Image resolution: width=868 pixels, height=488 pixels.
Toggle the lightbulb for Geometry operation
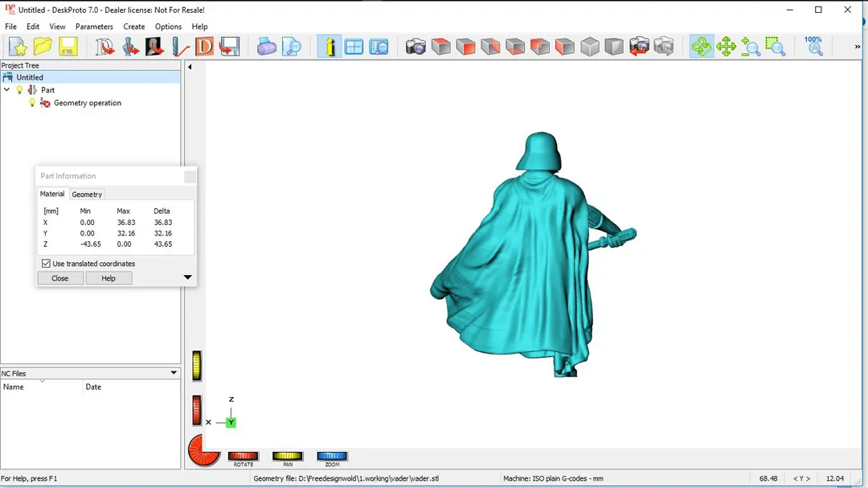[32, 103]
